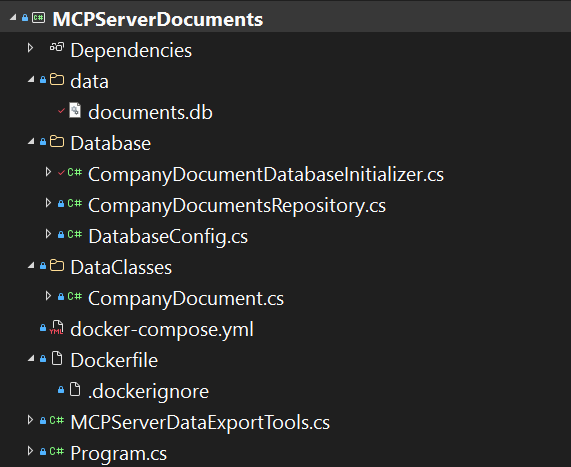Select CompanyDocument.cs in DataClasses
The width and height of the screenshot is (571, 467).
[x=186, y=299]
